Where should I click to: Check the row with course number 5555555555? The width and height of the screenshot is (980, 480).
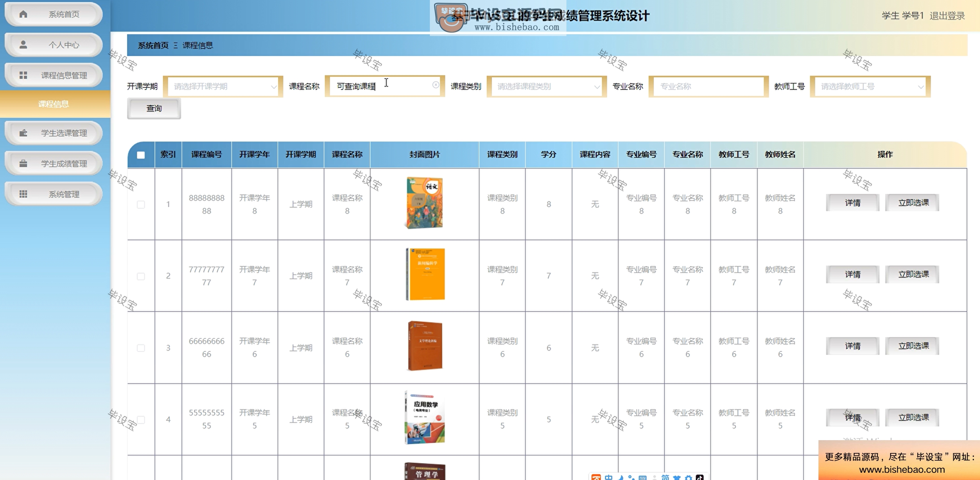point(141,420)
